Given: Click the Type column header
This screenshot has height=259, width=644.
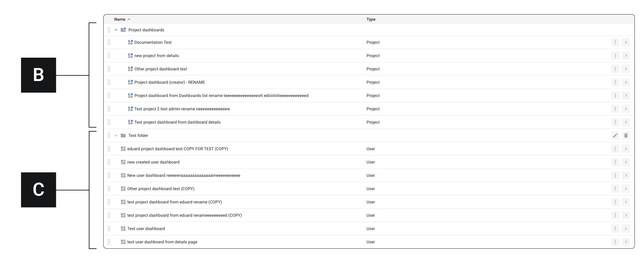Looking at the screenshot, I should [371, 19].
